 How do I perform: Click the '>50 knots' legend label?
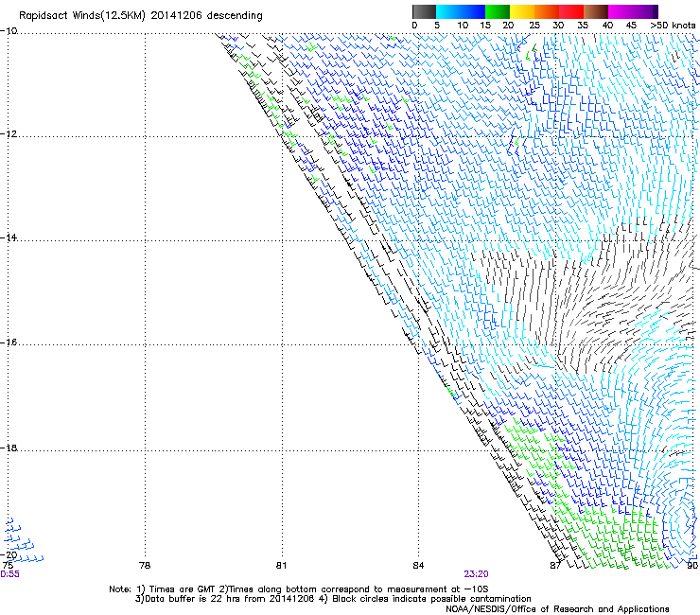tap(673, 26)
